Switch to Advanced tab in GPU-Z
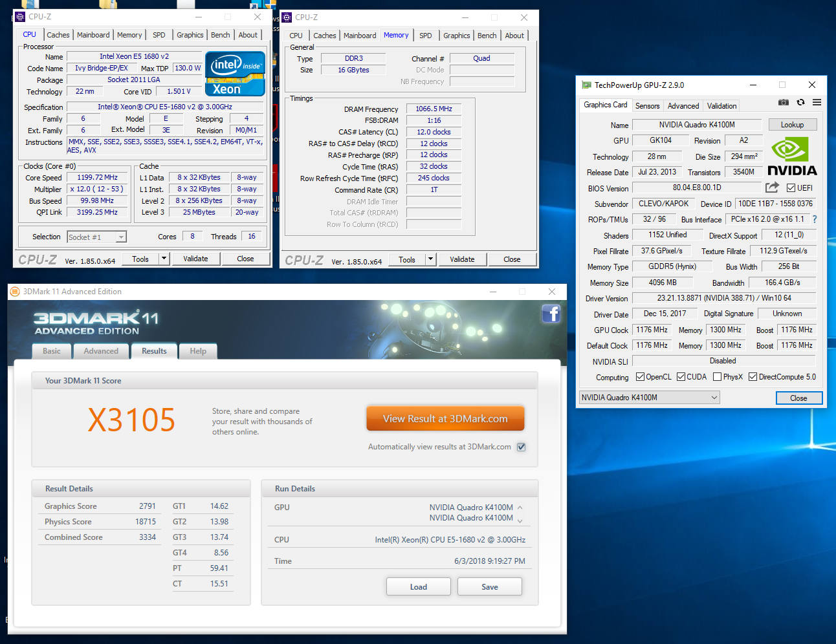 pyautogui.click(x=683, y=106)
